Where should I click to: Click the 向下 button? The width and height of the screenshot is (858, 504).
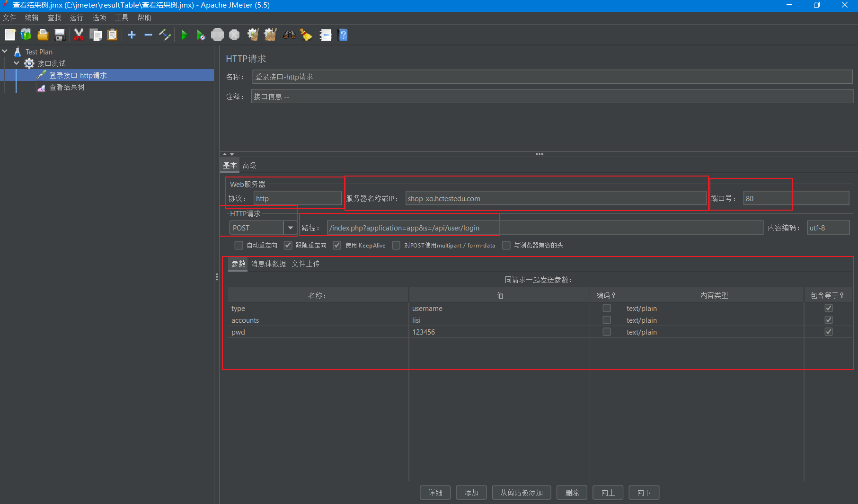click(x=644, y=493)
